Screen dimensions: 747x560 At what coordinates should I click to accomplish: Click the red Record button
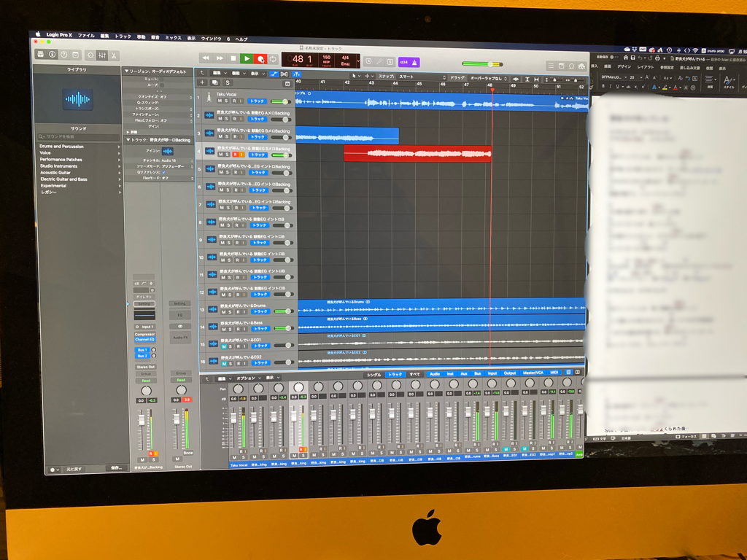(260, 59)
